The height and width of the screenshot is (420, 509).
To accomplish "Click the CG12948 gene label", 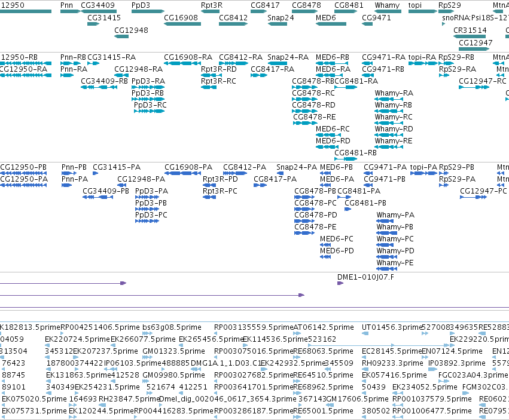I will [x=131, y=30].
